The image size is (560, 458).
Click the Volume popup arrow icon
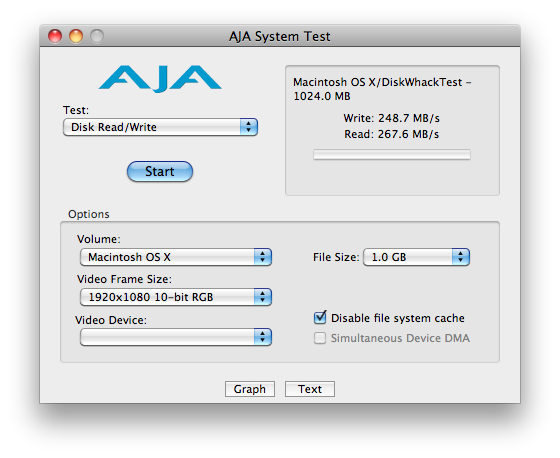click(263, 257)
